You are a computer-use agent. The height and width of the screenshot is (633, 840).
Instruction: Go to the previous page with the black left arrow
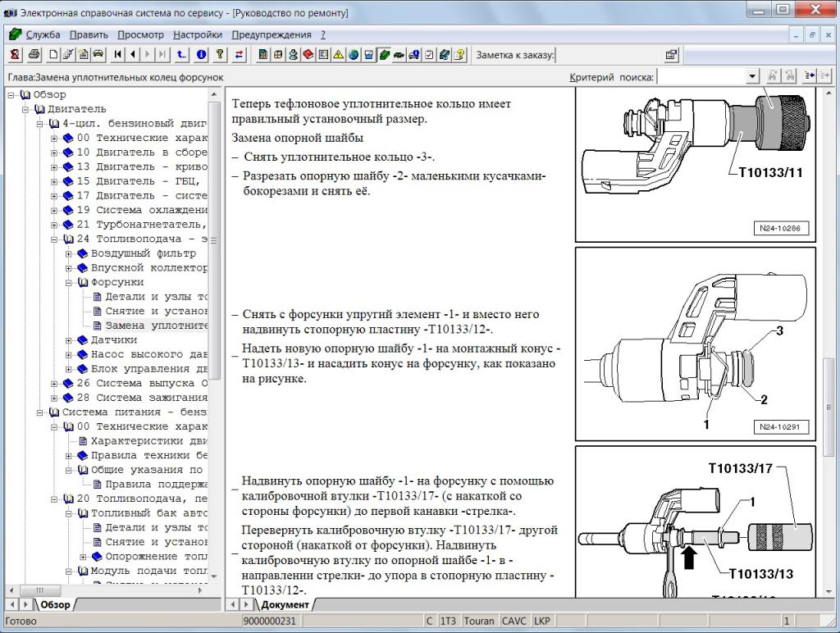click(x=133, y=54)
